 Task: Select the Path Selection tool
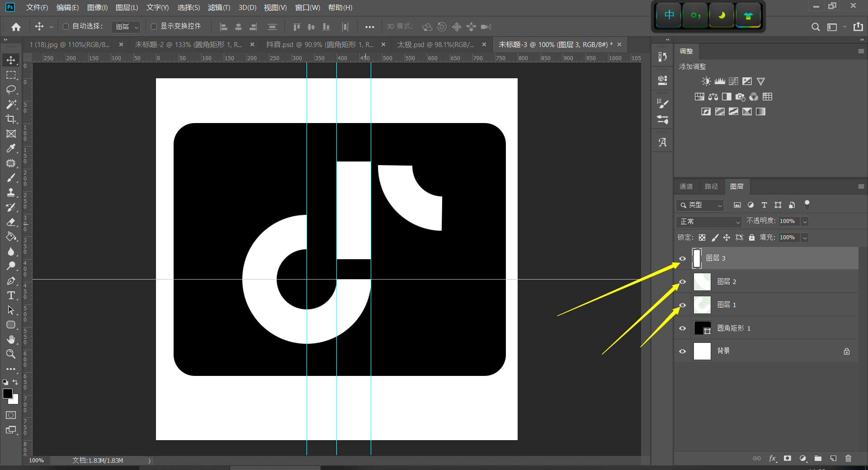click(x=11, y=310)
